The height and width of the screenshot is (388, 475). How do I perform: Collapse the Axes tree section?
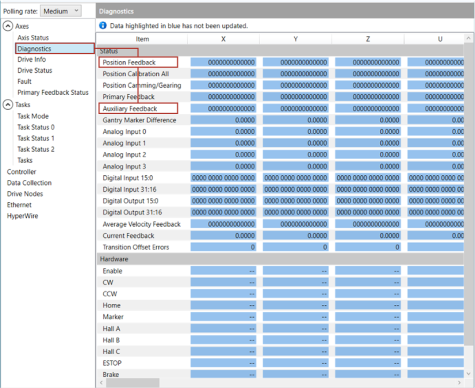tap(8, 26)
